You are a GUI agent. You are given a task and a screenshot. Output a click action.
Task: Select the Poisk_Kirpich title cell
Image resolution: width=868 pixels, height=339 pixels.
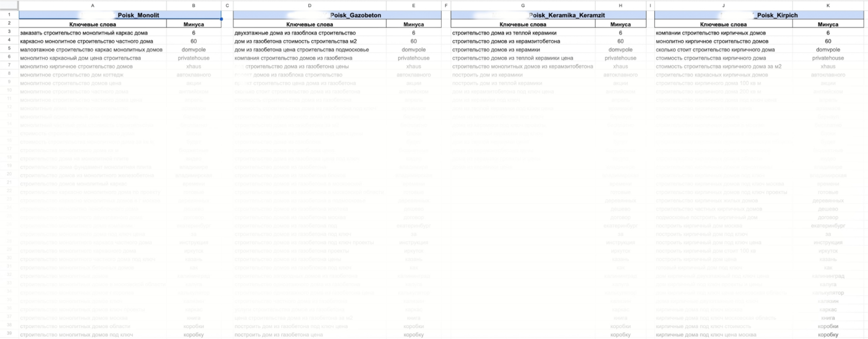click(759, 15)
